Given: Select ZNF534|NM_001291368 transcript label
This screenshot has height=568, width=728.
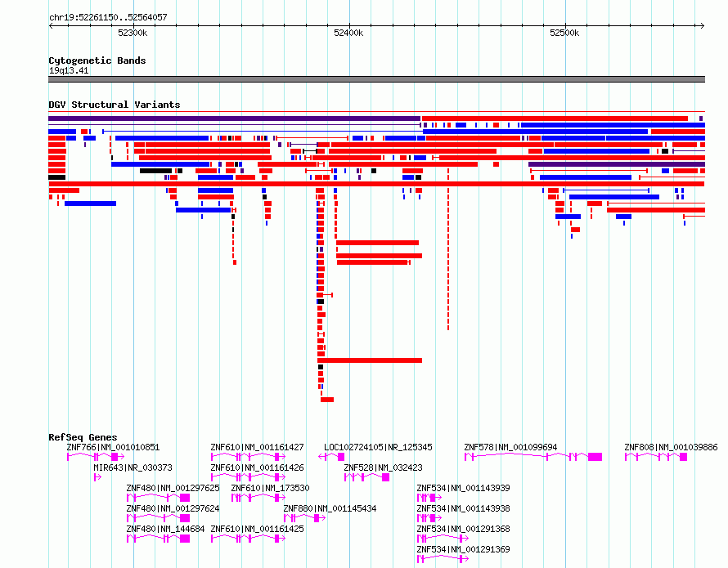Looking at the screenshot, I should click(x=463, y=529).
